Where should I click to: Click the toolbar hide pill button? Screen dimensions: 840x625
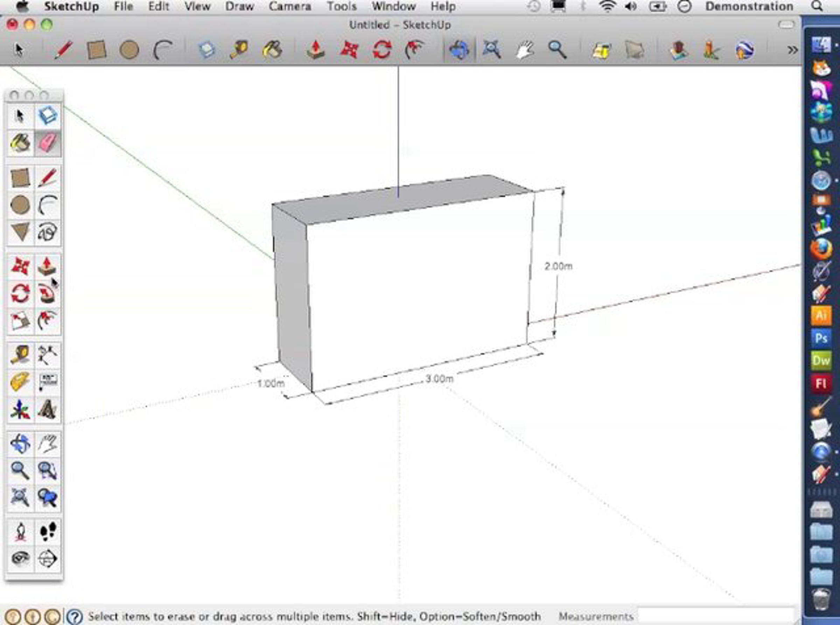click(x=786, y=25)
